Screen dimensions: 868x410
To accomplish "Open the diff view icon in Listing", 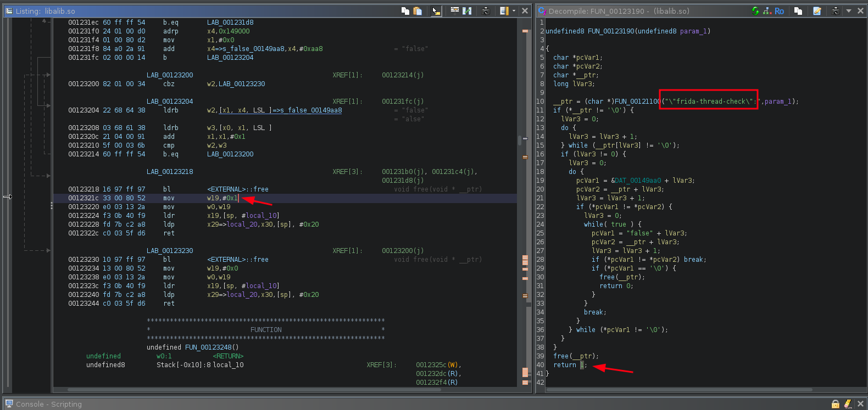I will click(467, 11).
